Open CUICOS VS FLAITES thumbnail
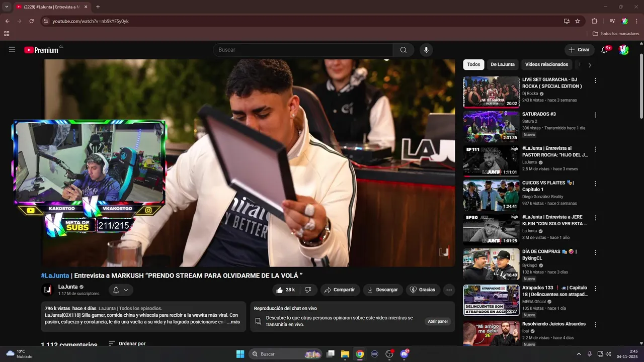This screenshot has height=362, width=644. (491, 195)
